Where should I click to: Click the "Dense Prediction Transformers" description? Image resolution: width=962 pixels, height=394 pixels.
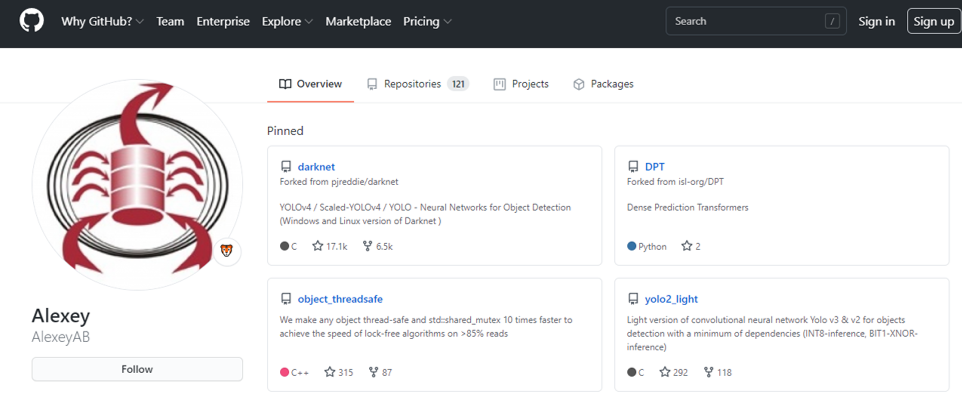[x=688, y=207]
